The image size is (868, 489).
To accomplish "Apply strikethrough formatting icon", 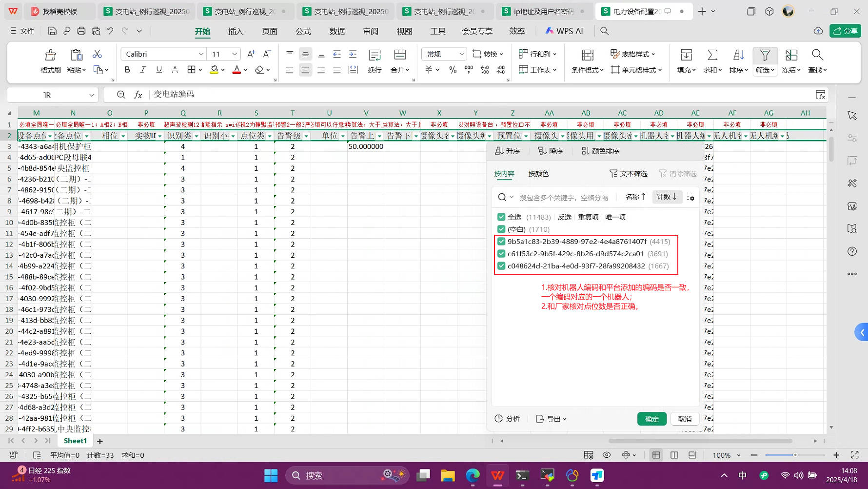I will (175, 70).
